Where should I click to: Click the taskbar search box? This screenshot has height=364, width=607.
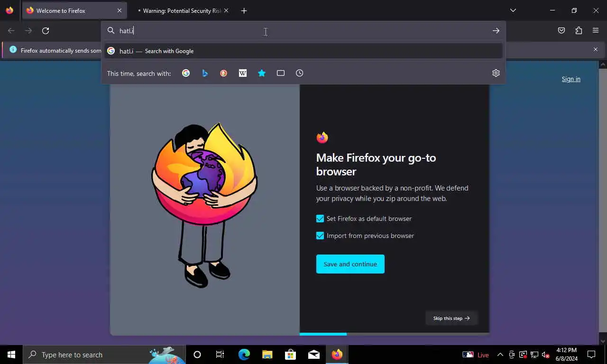[104, 355]
